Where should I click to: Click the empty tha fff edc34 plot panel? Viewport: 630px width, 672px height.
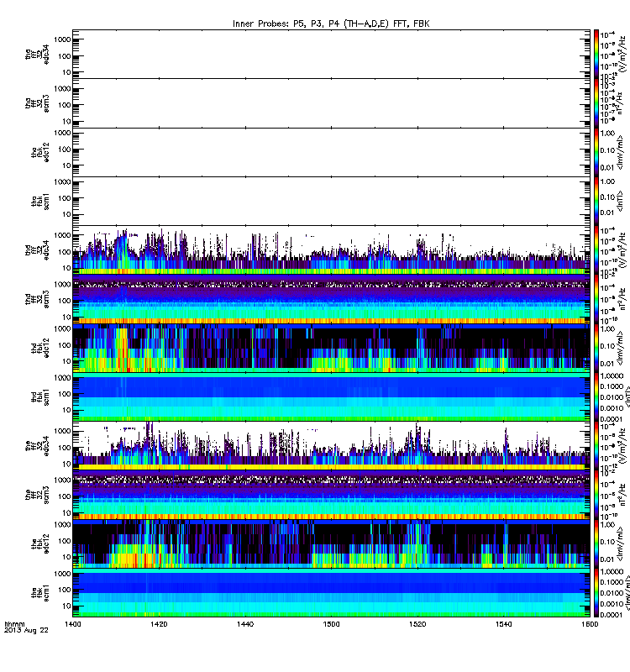[x=331, y=54]
